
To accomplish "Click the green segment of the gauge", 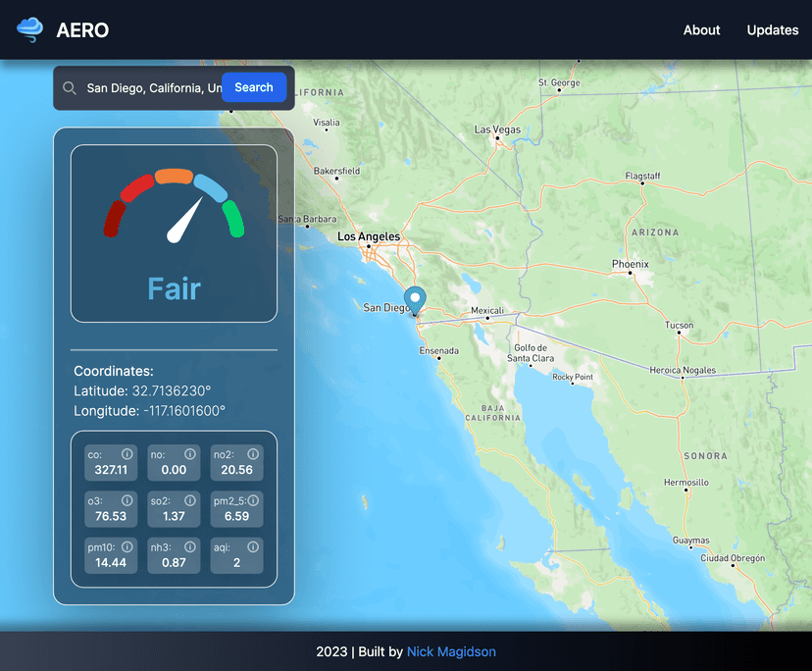I will pyautogui.click(x=233, y=218).
